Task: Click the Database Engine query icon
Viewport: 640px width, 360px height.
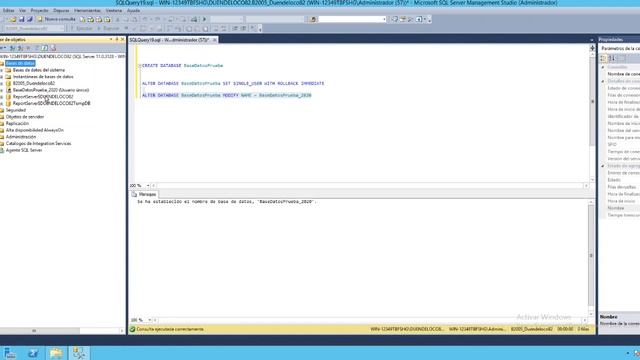Action: coord(83,19)
